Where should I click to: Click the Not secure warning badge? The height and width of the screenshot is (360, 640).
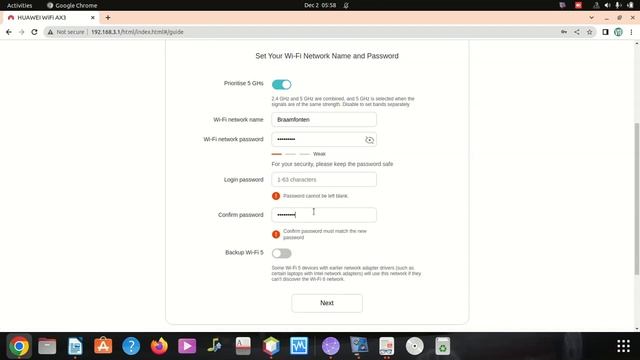tap(66, 32)
